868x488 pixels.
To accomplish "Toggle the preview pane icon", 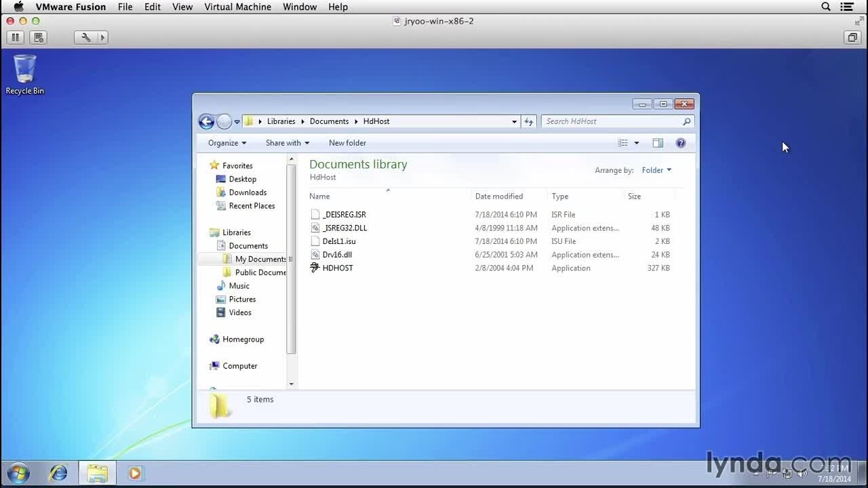I will tap(657, 143).
